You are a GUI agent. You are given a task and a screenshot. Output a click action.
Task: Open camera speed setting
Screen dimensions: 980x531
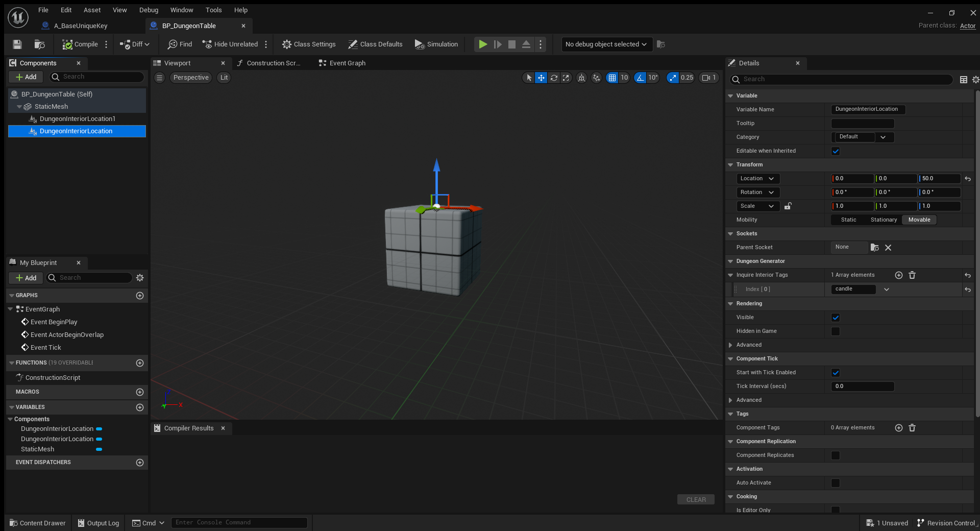(709, 78)
